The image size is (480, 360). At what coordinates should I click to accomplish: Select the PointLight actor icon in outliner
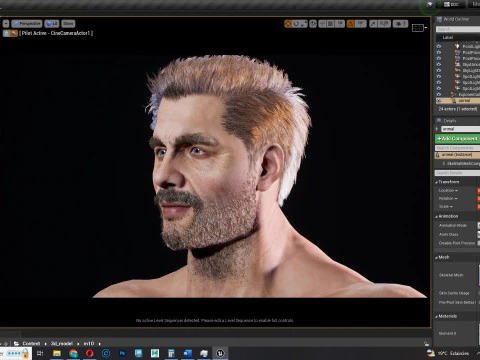coord(457,46)
